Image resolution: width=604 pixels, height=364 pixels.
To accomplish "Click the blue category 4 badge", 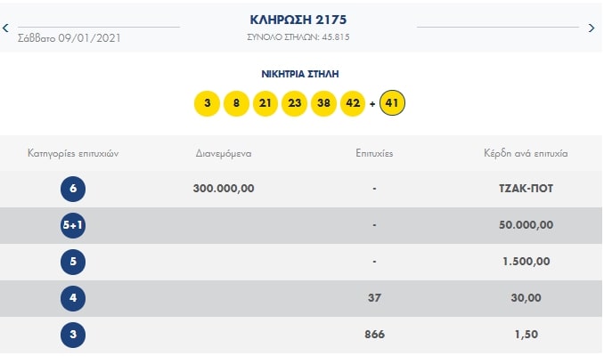I will tap(73, 298).
